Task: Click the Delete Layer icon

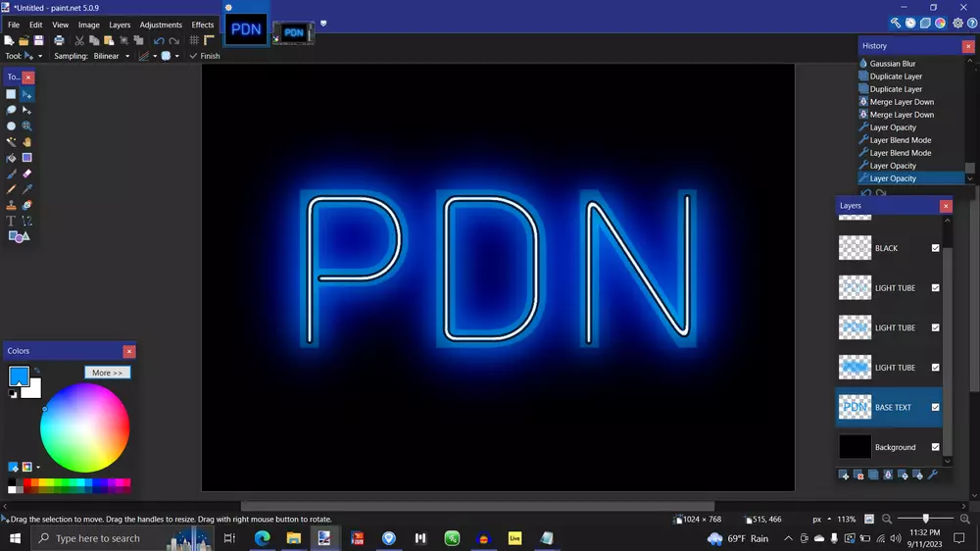Action: 858,476
